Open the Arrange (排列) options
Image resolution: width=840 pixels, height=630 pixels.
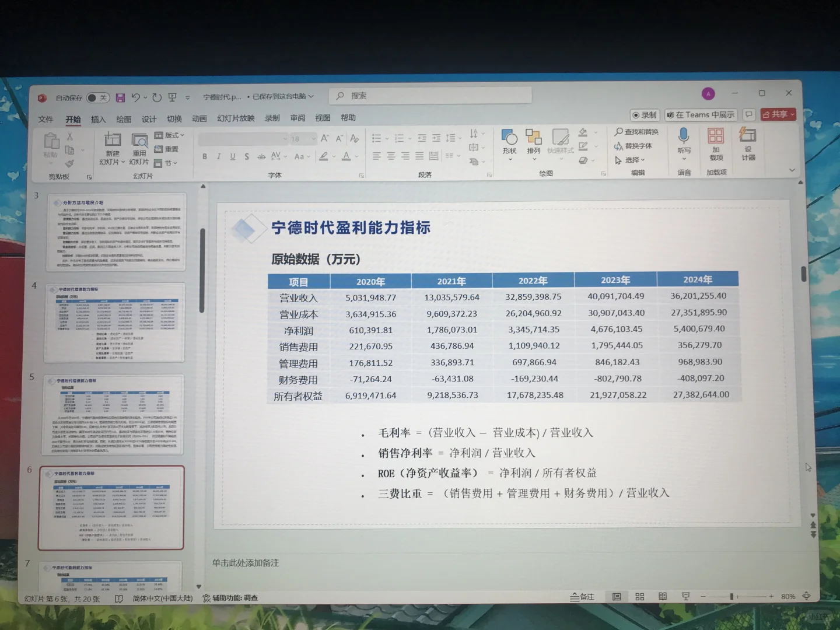pyautogui.click(x=534, y=143)
